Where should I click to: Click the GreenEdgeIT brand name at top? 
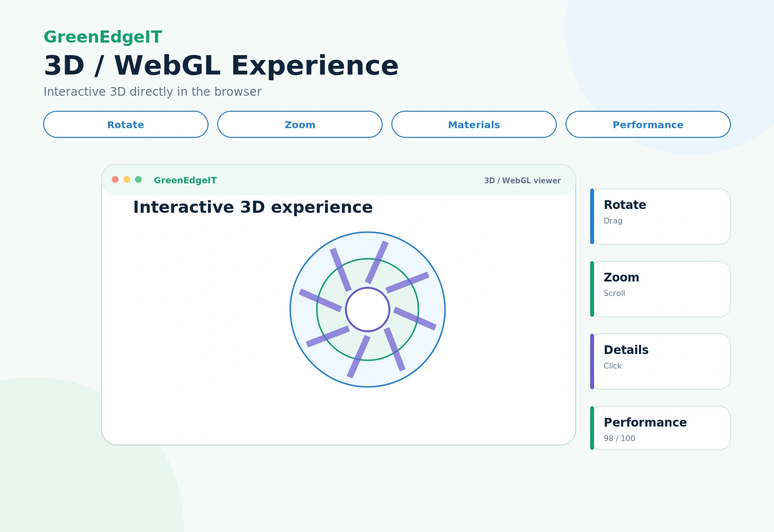[103, 37]
